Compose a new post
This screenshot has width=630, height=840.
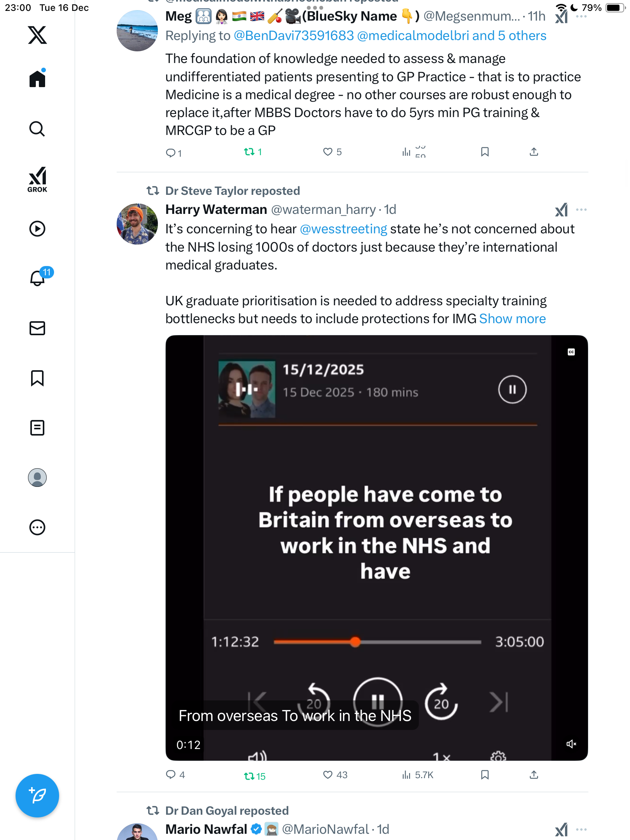click(x=37, y=796)
